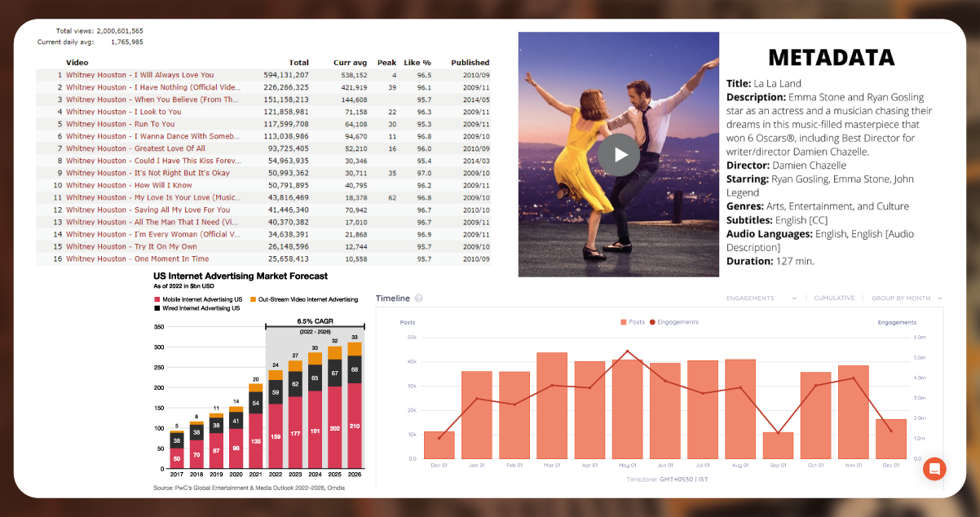Toggle the CUMULATIVE option
The image size is (980, 517).
pyautogui.click(x=834, y=298)
